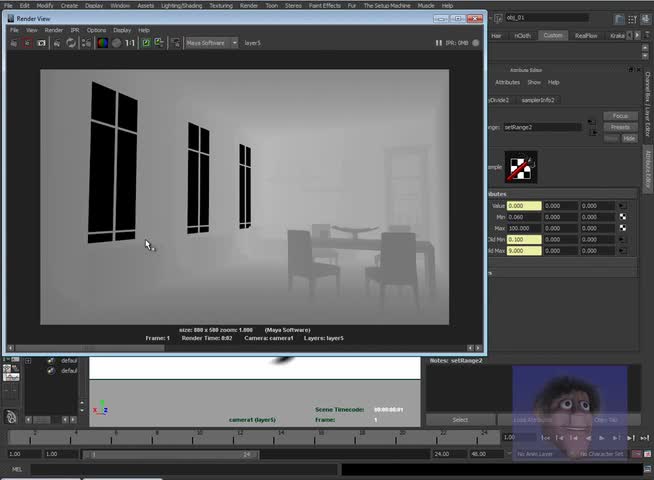The image size is (654, 480).
Task: Open the File menu in Render View
Action: coord(14,30)
